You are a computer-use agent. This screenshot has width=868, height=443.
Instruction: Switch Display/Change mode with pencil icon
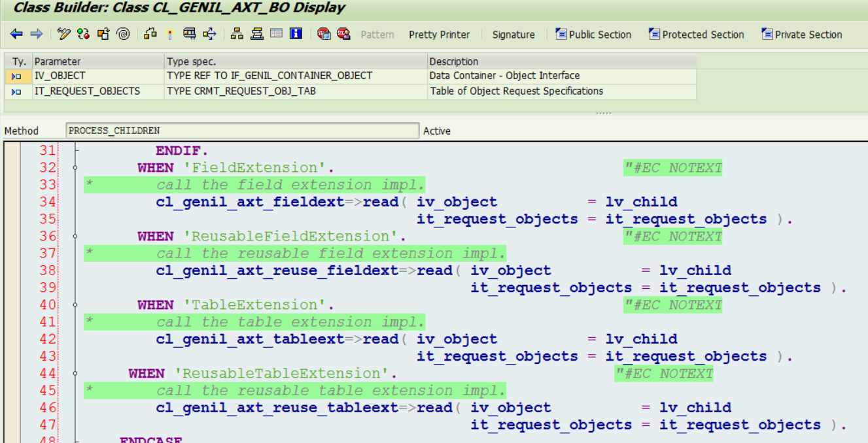63,34
